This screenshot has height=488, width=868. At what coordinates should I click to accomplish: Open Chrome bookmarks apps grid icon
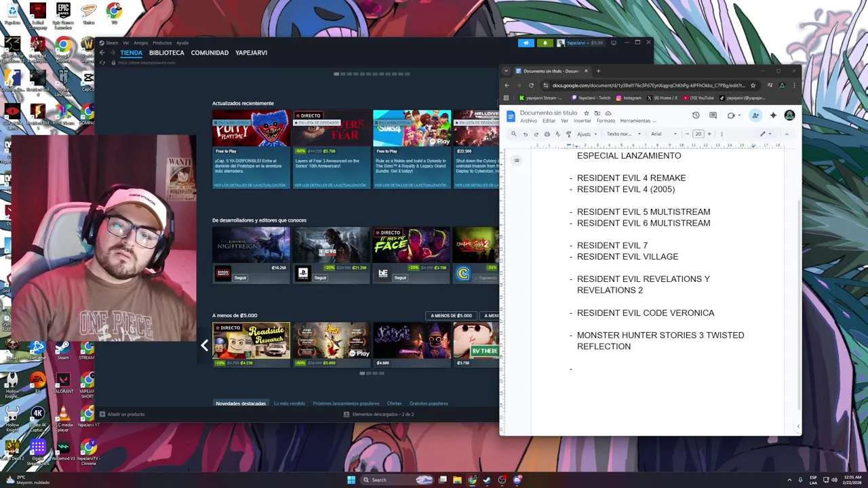[x=506, y=98]
